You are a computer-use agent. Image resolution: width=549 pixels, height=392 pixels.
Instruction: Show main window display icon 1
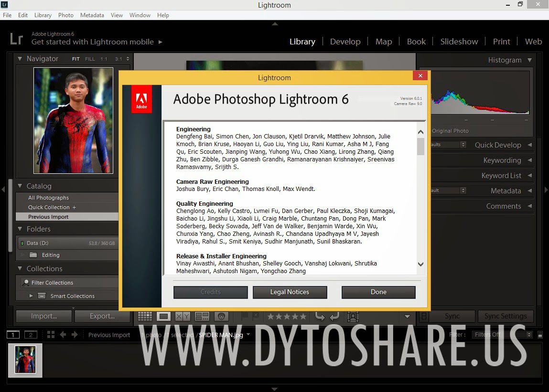[x=13, y=335]
